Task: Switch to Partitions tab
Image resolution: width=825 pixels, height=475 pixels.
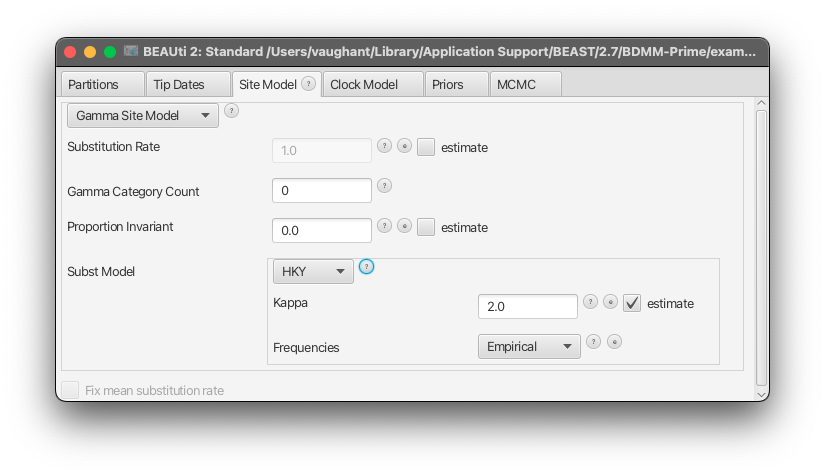Action: click(x=103, y=84)
